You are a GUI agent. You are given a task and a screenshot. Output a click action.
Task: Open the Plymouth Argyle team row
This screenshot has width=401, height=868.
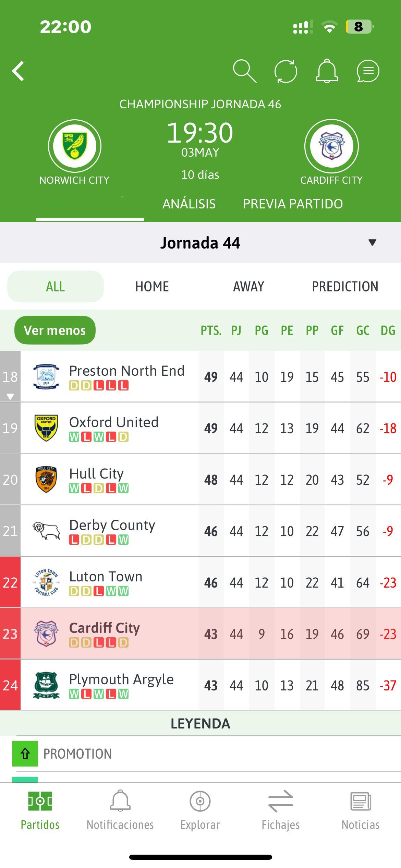click(x=200, y=685)
